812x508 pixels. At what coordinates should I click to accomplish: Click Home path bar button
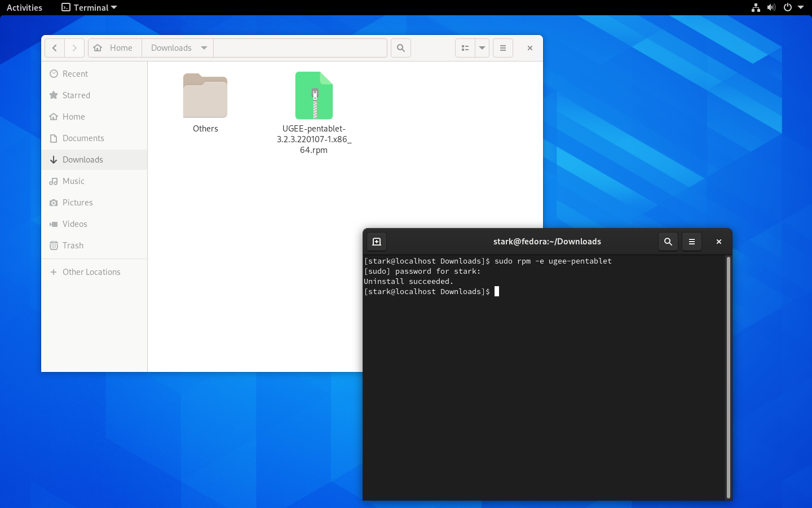[115, 48]
